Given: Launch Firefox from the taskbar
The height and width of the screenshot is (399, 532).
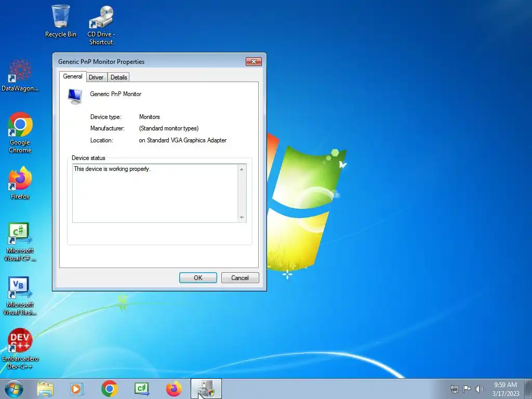Looking at the screenshot, I should [174, 389].
